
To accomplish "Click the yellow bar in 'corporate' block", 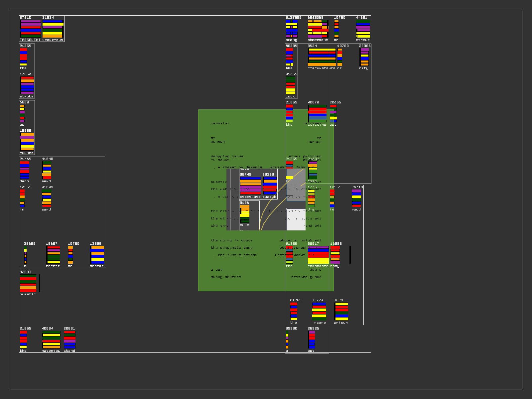I will coord(318,262).
